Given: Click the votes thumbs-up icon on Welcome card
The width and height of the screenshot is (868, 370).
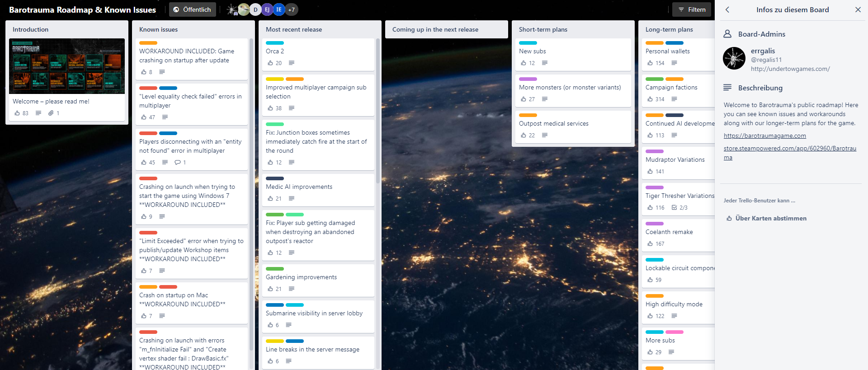Looking at the screenshot, I should (17, 113).
